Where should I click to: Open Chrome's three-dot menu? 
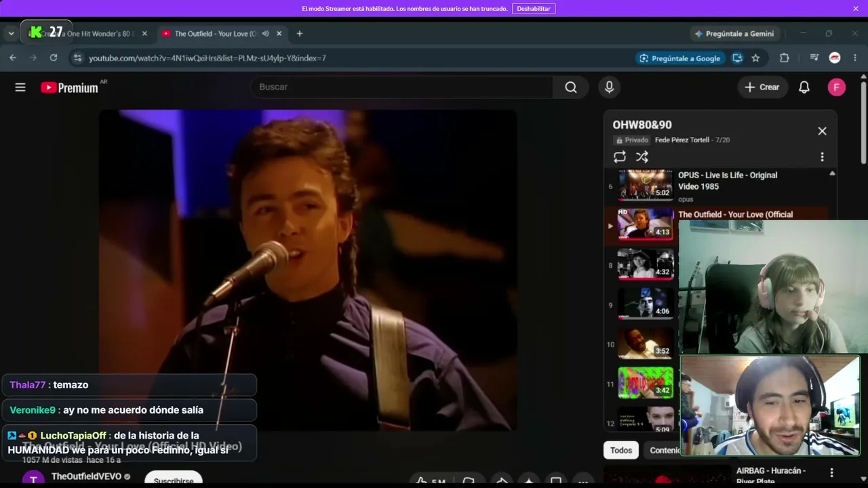[854, 58]
